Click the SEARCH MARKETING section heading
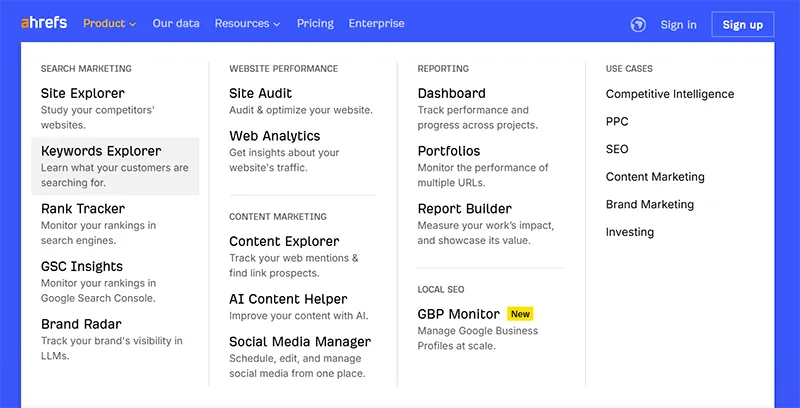The image size is (800, 408). [x=86, y=68]
